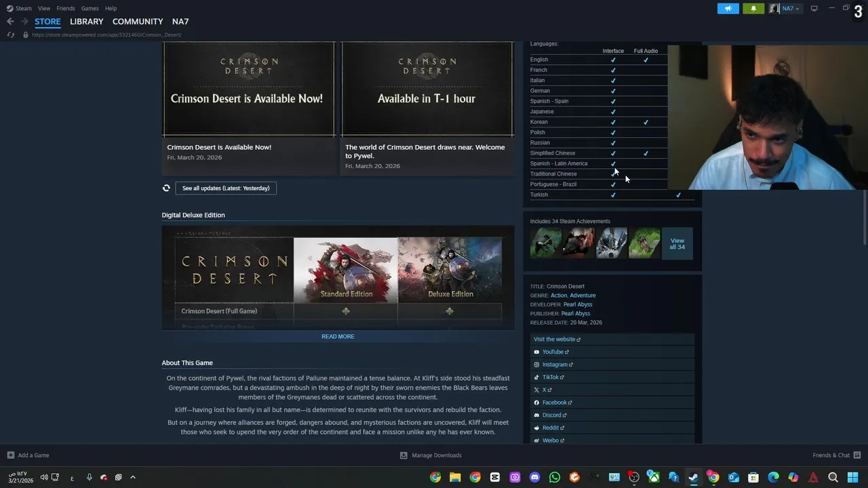Open the Adventure genre link
Viewport: 868px width, 488px height.
(x=583, y=296)
